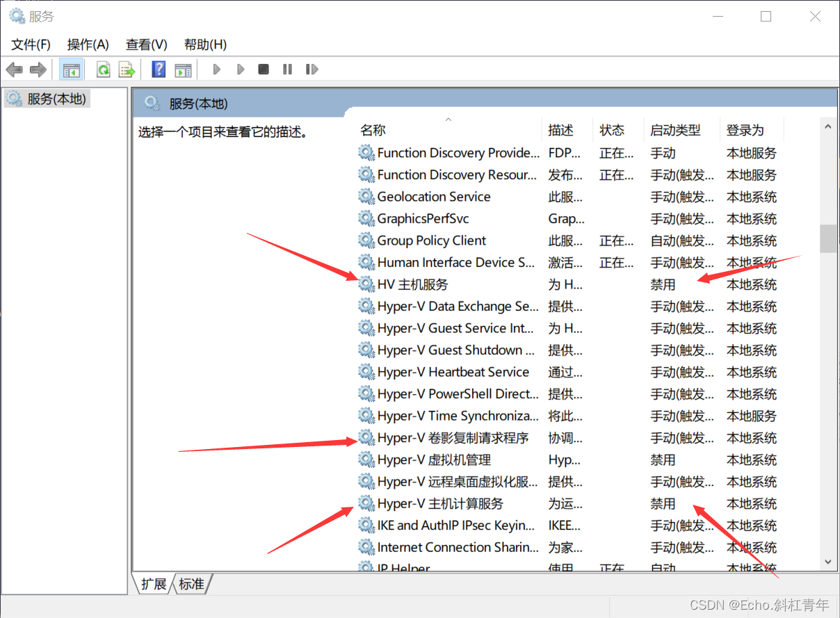Viewport: 840px width, 618px height.
Task: Click the services list scroll-down arrow
Action: (x=827, y=561)
